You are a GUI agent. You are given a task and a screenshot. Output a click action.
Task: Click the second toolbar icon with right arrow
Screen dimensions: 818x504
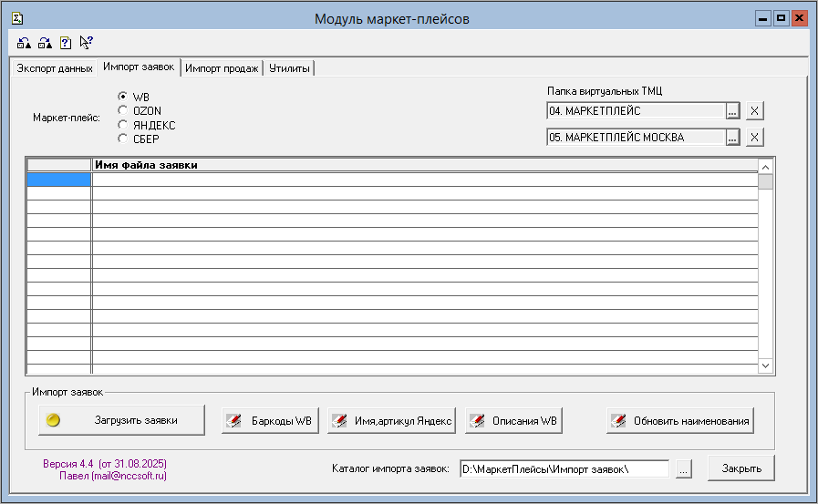pyautogui.click(x=45, y=42)
